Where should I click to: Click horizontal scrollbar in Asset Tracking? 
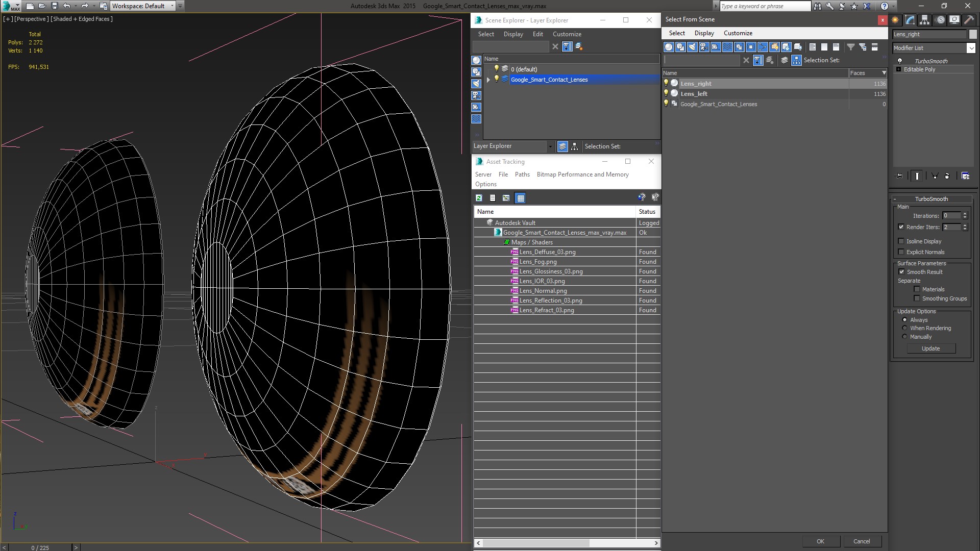tap(535, 543)
